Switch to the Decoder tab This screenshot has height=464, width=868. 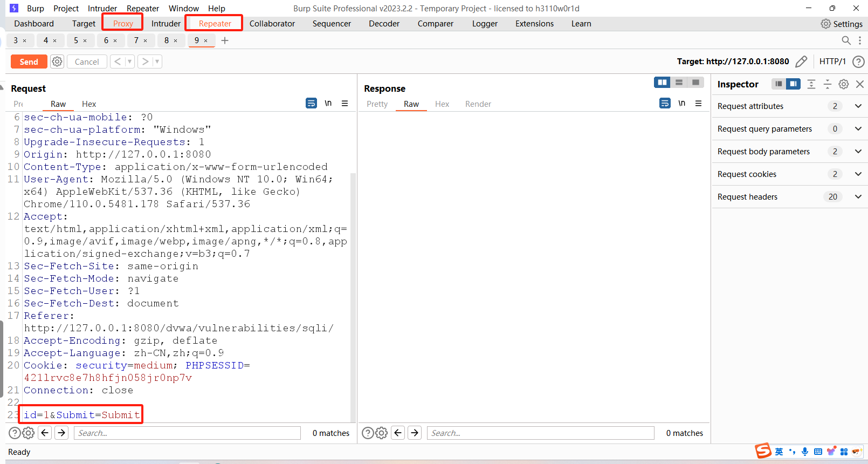click(x=384, y=23)
